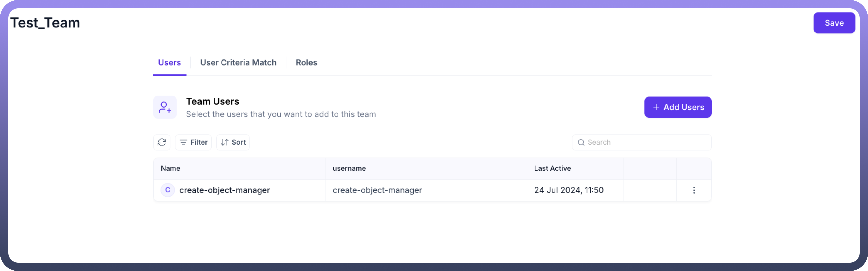Select the Users tab

point(169,63)
